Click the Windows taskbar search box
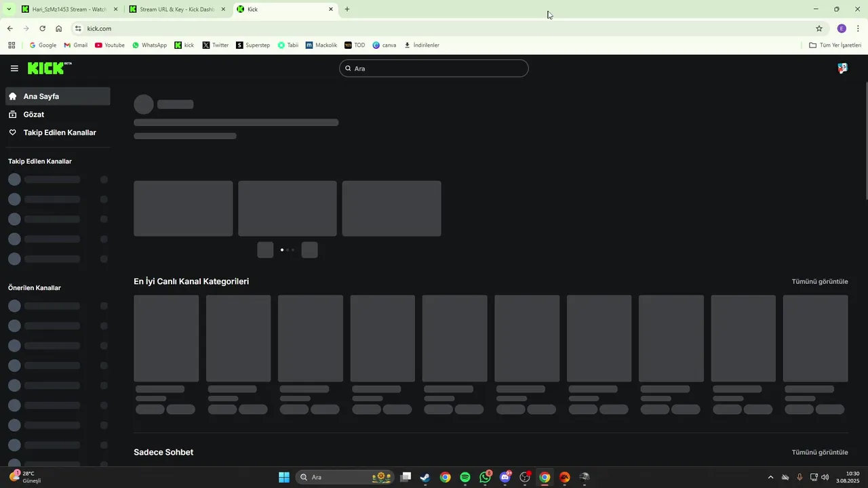This screenshot has width=868, height=488. pyautogui.click(x=344, y=477)
